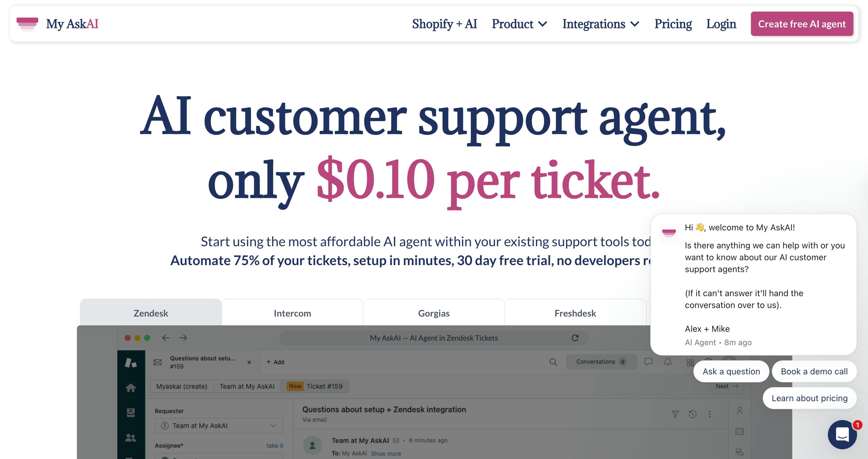Screen dimensions: 868x459
Task: Open the ticket history clock icon
Action: 693,414
